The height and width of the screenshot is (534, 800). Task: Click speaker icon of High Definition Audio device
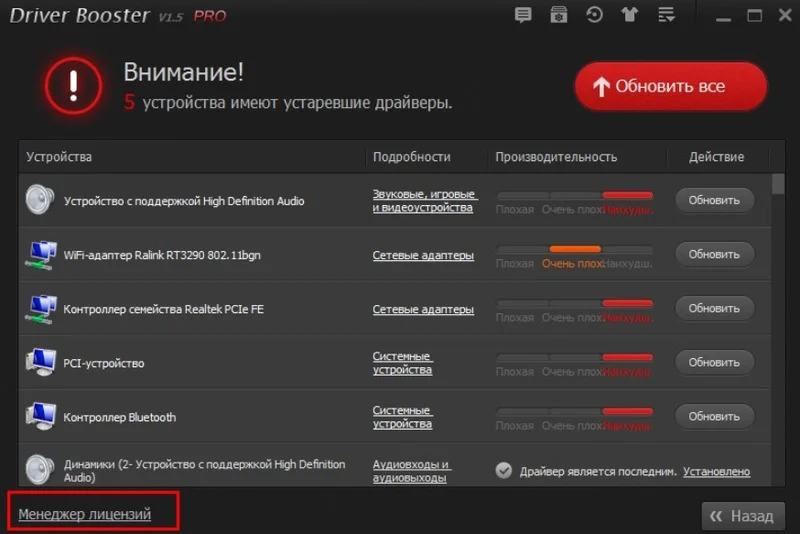tap(40, 199)
